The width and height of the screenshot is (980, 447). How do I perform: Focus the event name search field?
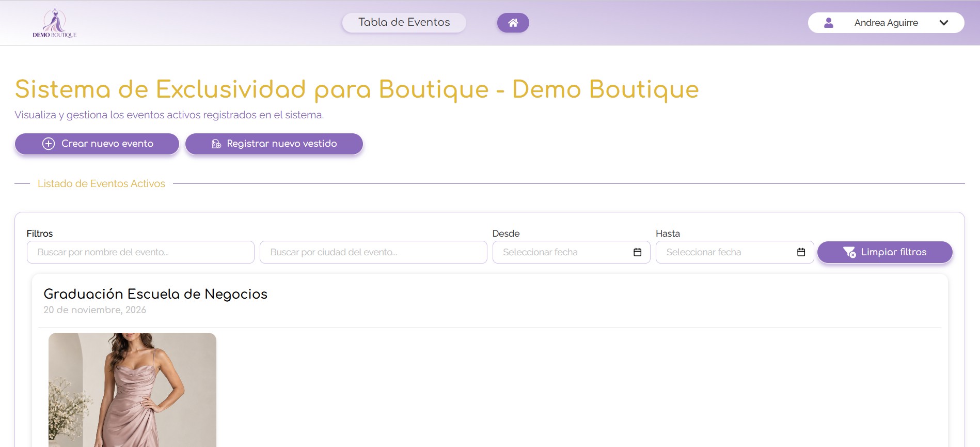pos(140,252)
